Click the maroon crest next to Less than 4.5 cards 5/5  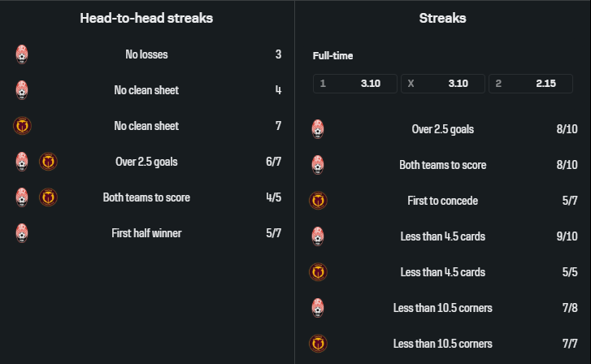tap(318, 272)
